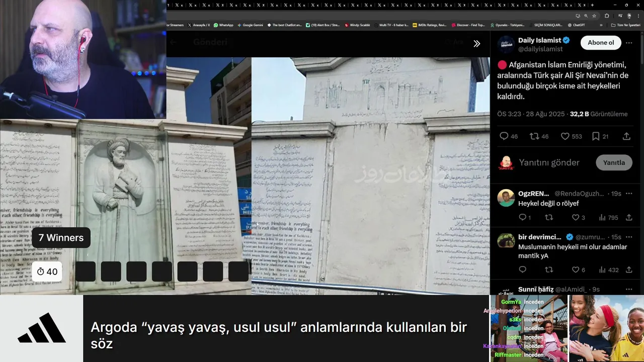Image resolution: width=644 pixels, height=362 pixels.
Task: Repost the Daily Islamist post (46 reposts)
Action: 539,136
